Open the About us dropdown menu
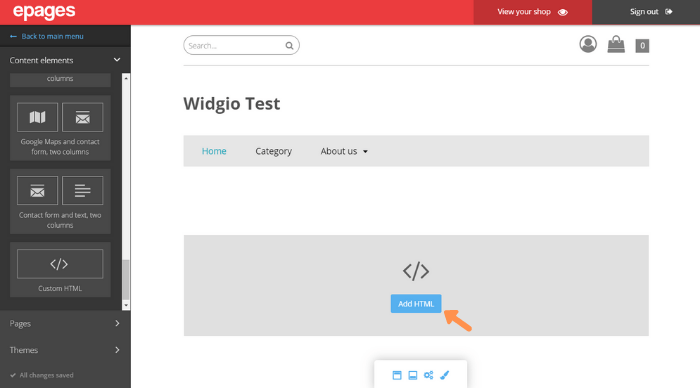 [344, 151]
